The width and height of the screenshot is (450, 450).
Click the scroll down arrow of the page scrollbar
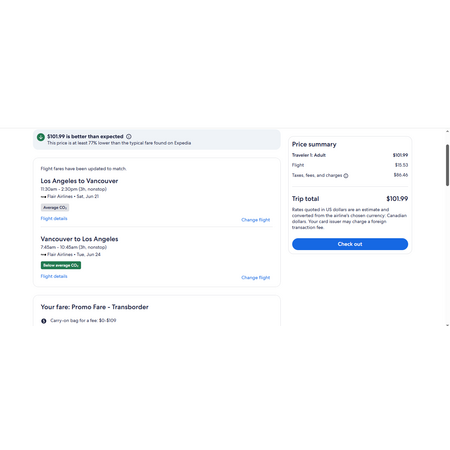click(x=447, y=325)
